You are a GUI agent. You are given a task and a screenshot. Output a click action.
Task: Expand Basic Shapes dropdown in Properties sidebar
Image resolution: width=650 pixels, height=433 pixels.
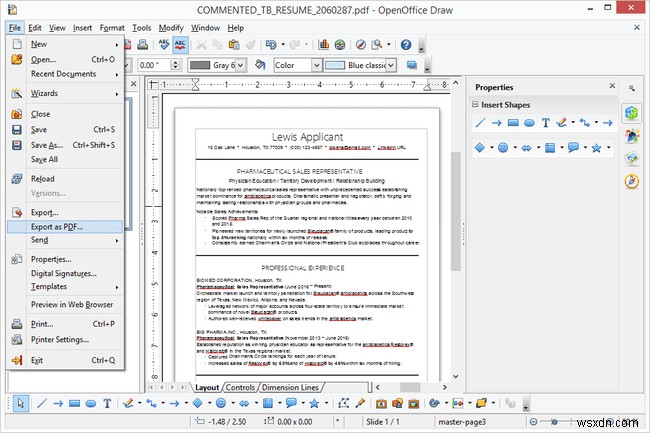pyautogui.click(x=492, y=148)
